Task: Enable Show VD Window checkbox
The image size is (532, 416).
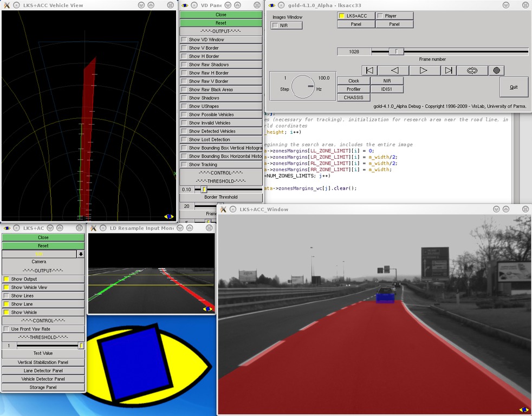Action: (x=184, y=40)
